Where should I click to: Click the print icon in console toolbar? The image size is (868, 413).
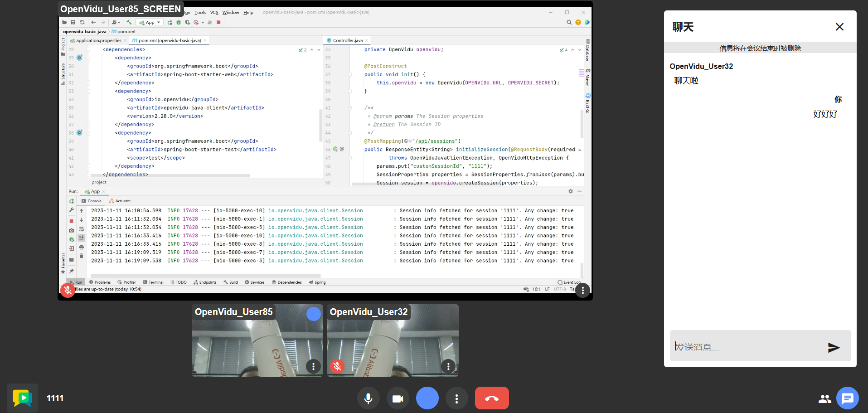coord(82,247)
